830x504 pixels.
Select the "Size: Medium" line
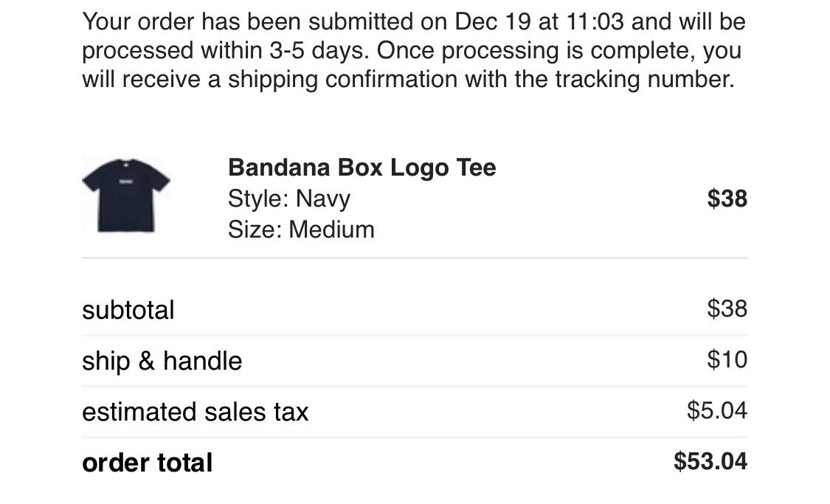tap(301, 229)
